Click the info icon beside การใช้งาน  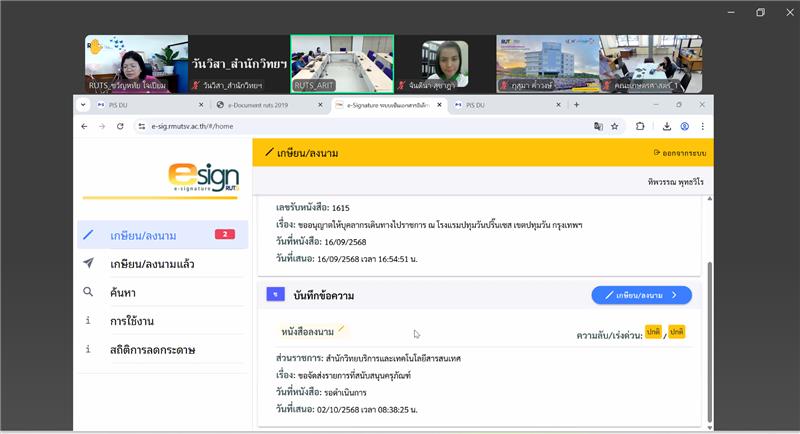(x=89, y=321)
